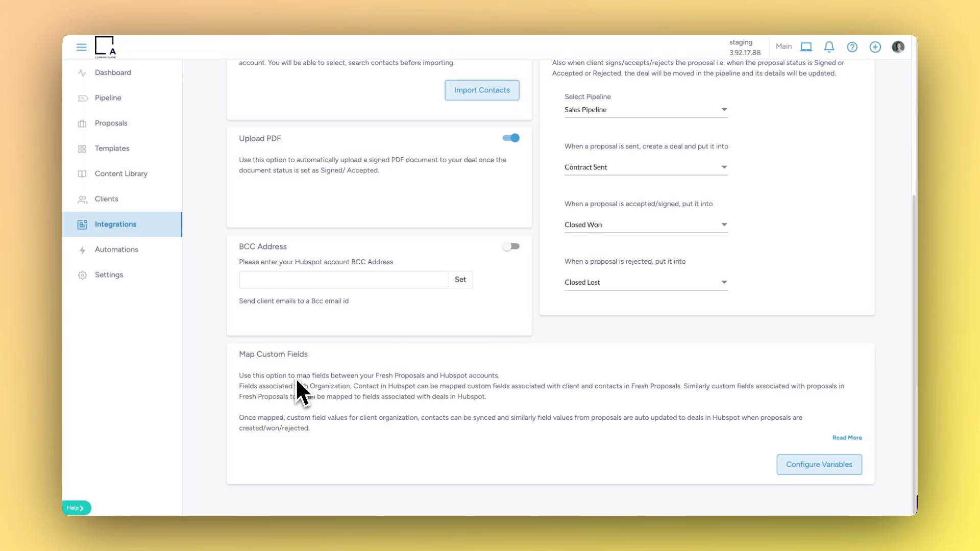Open the Contract Sent stage dropdown
This screenshot has width=980, height=551.
click(646, 167)
